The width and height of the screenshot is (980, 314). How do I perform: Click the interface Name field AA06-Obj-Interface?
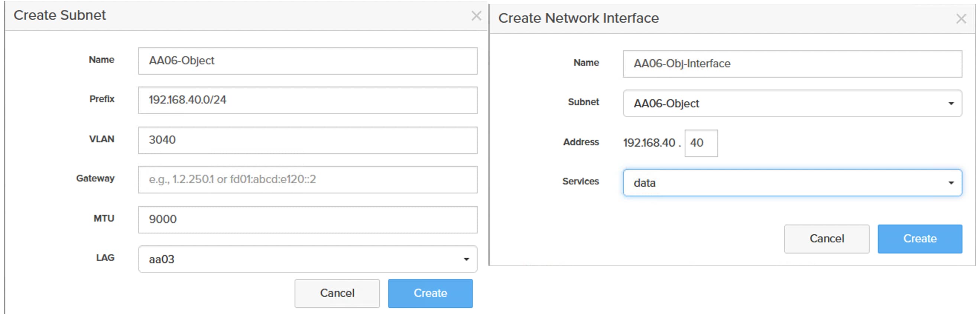792,64
